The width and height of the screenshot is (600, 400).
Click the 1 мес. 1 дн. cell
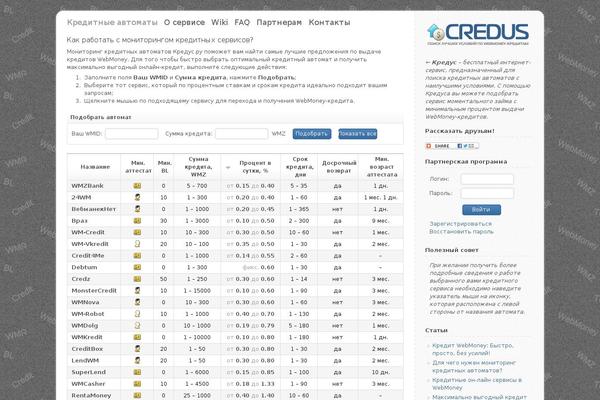click(x=381, y=198)
